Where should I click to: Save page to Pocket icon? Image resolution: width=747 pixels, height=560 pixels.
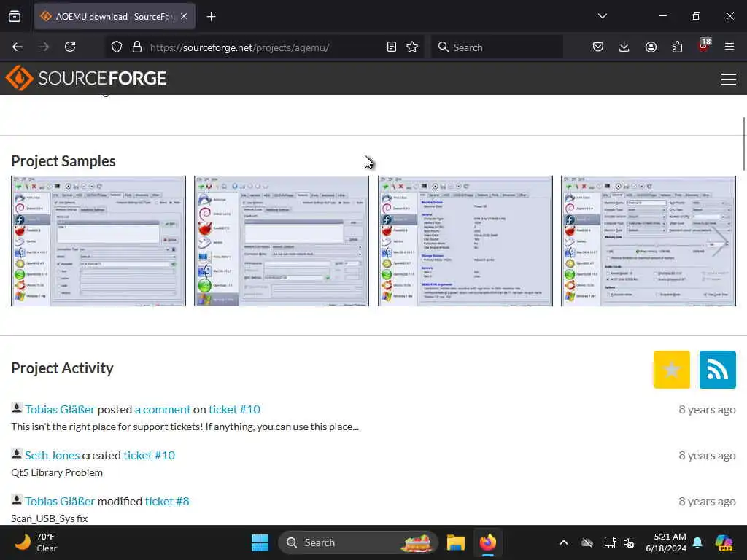(598, 47)
